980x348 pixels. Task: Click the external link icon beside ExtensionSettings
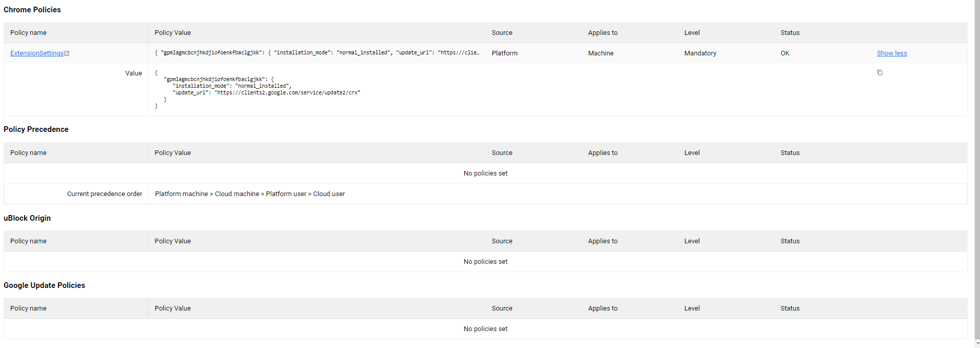tap(67, 53)
